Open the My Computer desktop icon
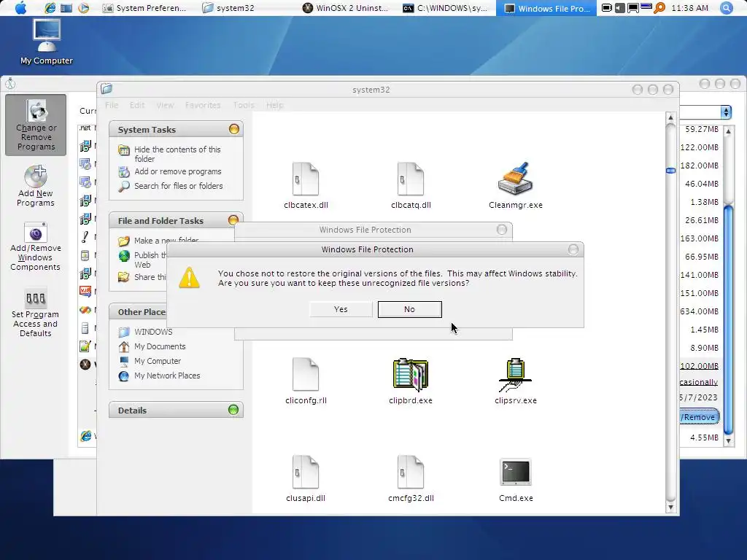Viewport: 747px width, 560px height. [x=46, y=42]
